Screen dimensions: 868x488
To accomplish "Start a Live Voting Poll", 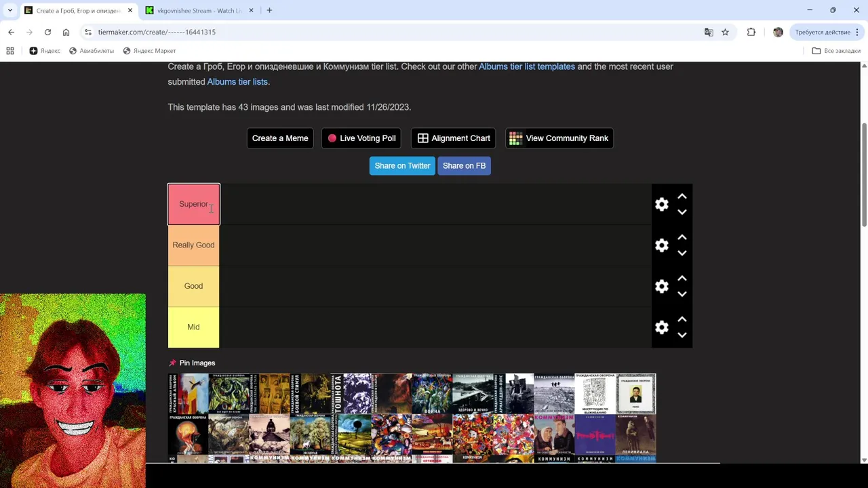I will click(x=361, y=138).
